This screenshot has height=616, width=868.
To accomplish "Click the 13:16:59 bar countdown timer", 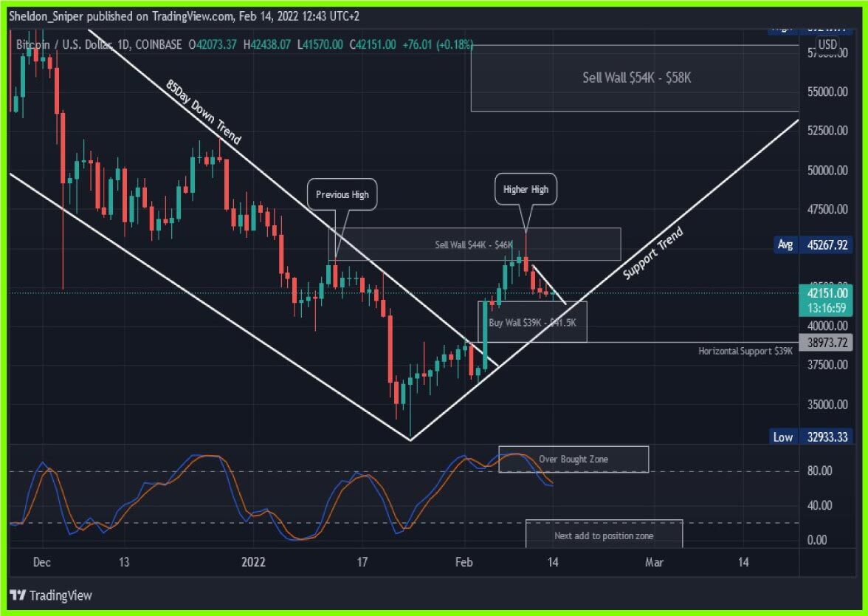I will click(826, 308).
